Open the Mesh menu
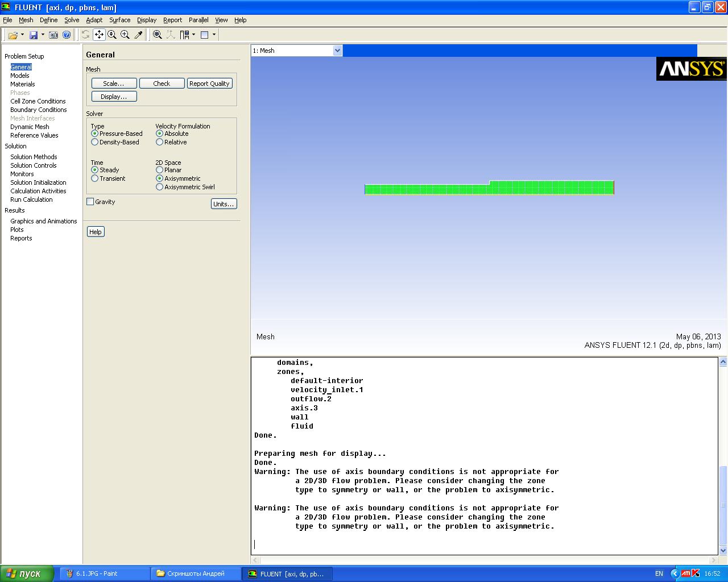Viewport: 728px width, 582px height. point(26,20)
